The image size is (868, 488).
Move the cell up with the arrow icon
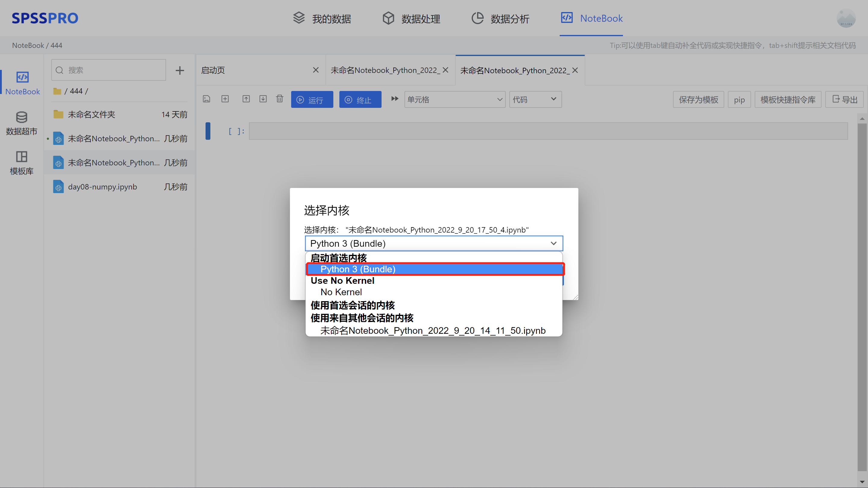tap(246, 99)
